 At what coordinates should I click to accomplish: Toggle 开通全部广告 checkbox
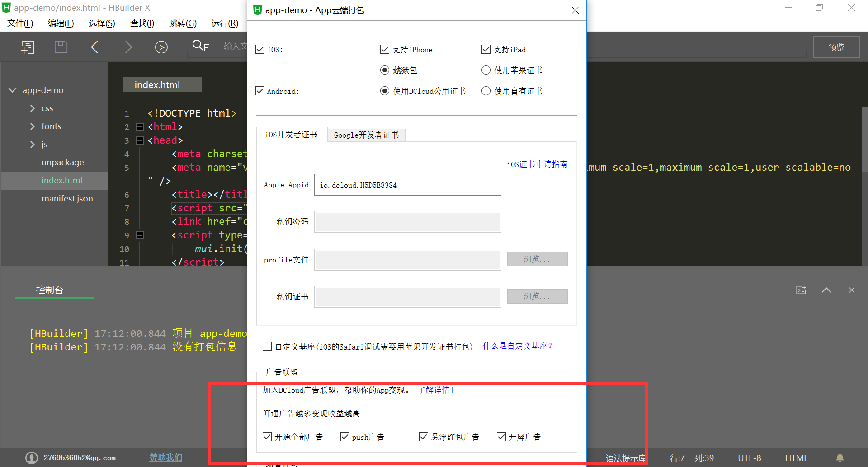(267, 437)
